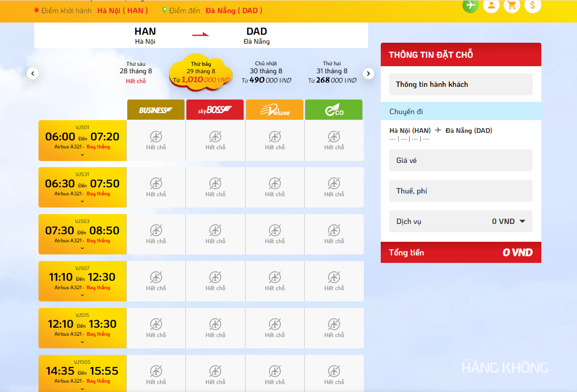Select SkyBoss sold-out cell for flight VJ1505
The image size is (577, 392).
pos(215,374)
